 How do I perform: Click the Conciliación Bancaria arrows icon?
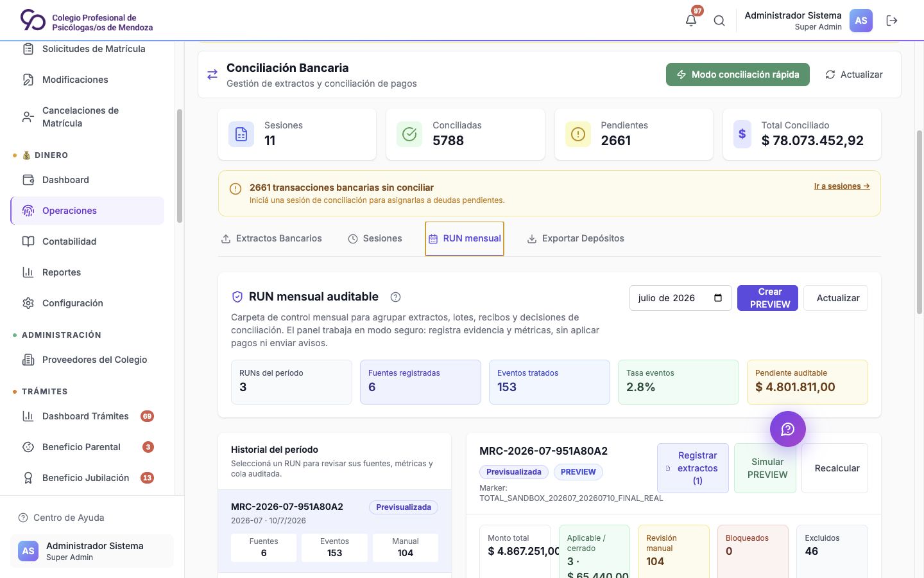[x=212, y=75]
